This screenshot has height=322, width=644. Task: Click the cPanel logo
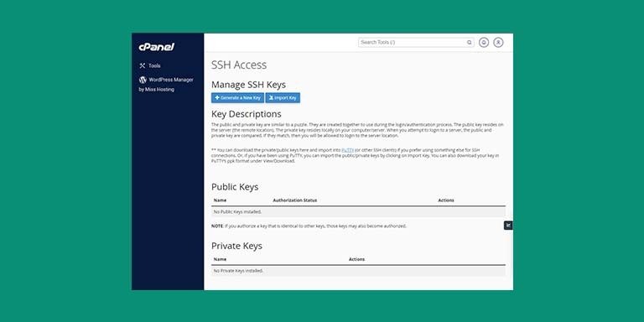click(x=157, y=47)
